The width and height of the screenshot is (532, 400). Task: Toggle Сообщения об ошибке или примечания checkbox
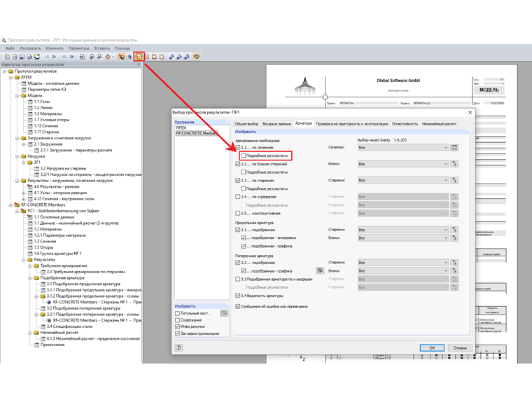tap(237, 306)
